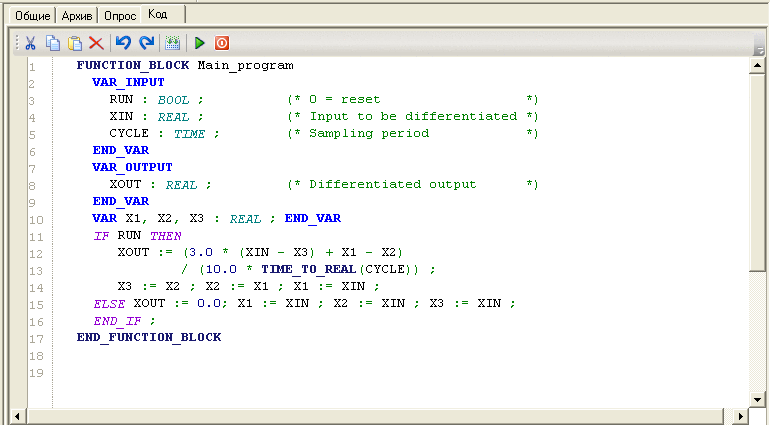Undo the last edit

click(x=123, y=43)
